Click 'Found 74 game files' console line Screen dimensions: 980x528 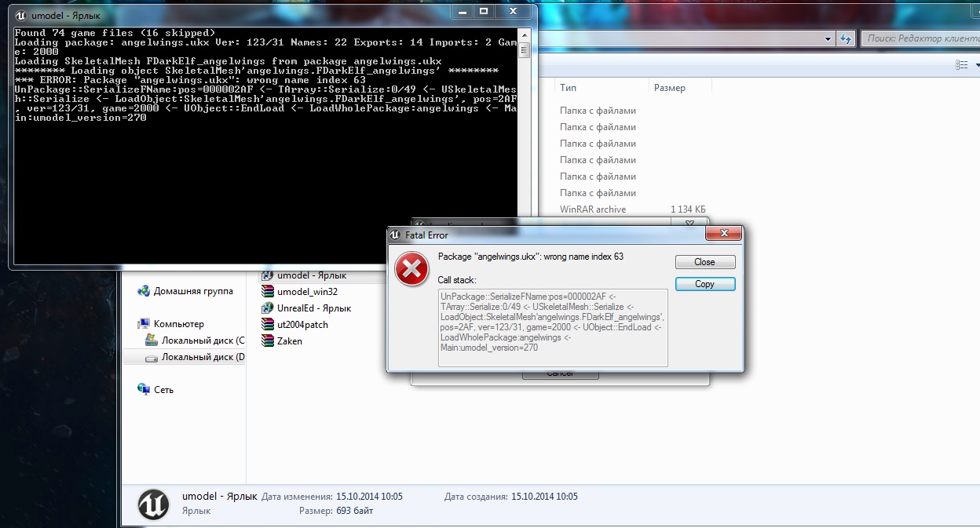coord(115,32)
